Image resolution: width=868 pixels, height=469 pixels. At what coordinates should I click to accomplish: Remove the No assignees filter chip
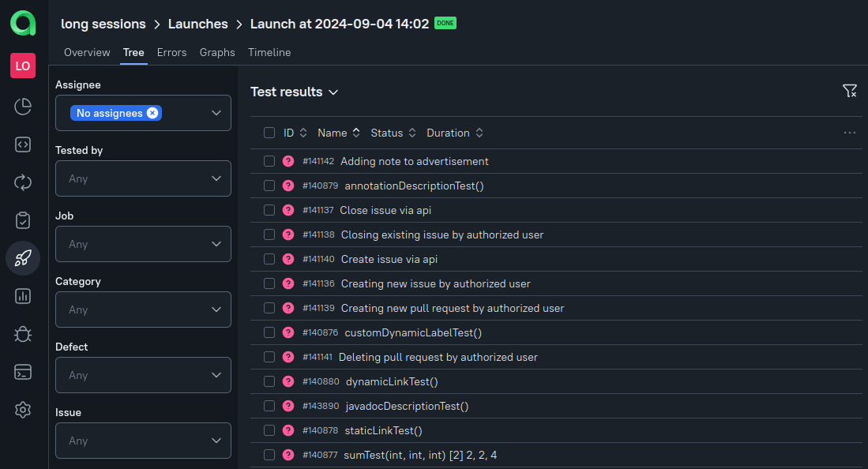click(152, 113)
